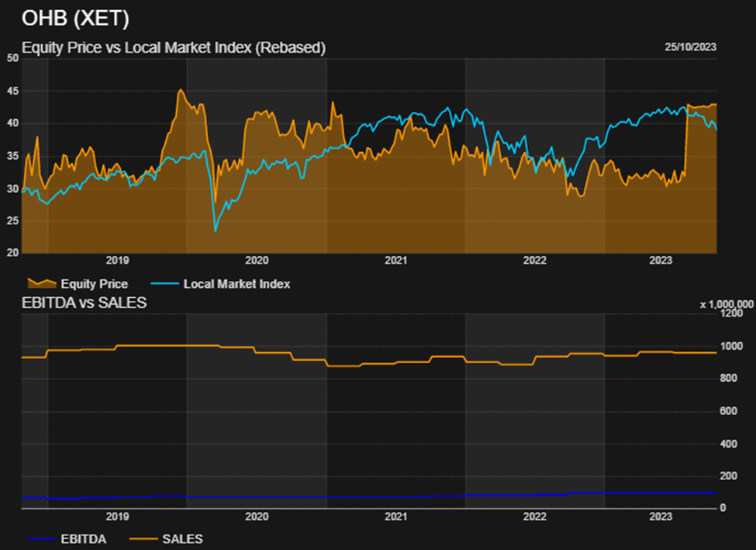
Task: Select the Equity Price vs Local Market Index heading
Action: pyautogui.click(x=174, y=48)
